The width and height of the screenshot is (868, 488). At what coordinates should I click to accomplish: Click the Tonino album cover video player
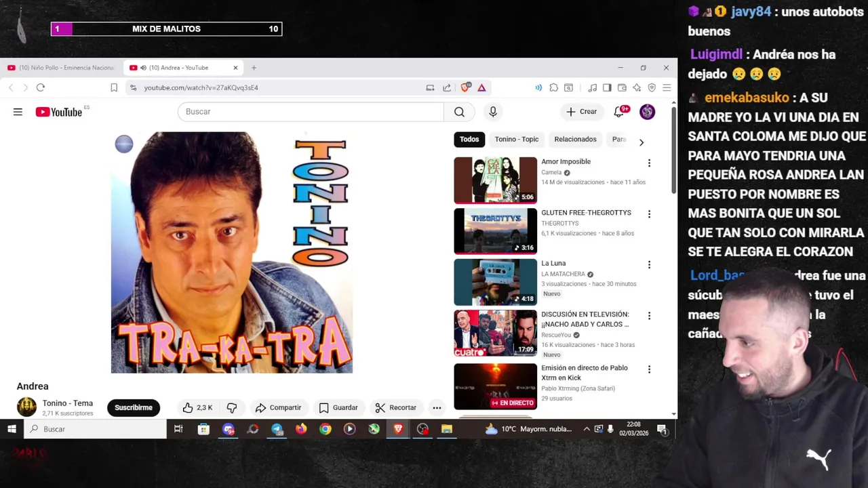click(x=232, y=252)
